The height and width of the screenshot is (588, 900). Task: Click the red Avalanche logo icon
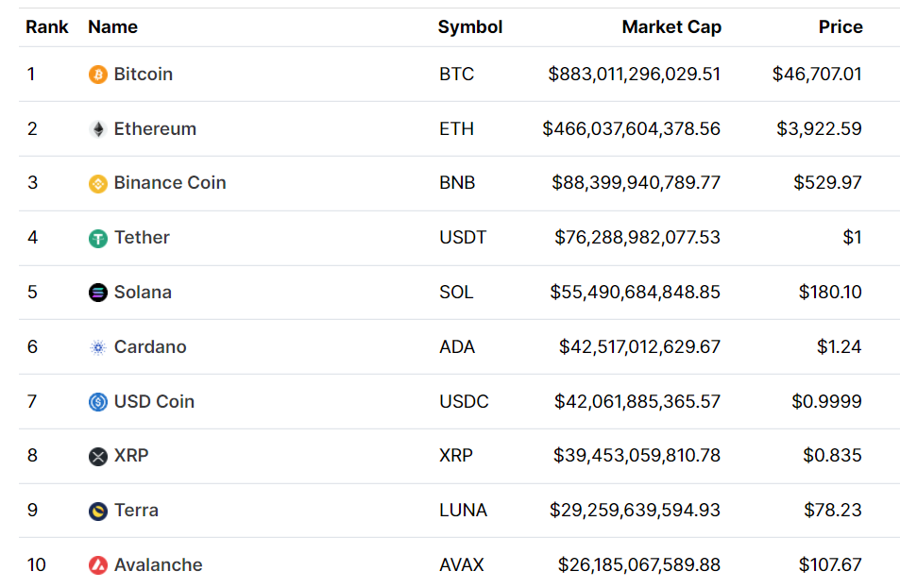pos(97,565)
